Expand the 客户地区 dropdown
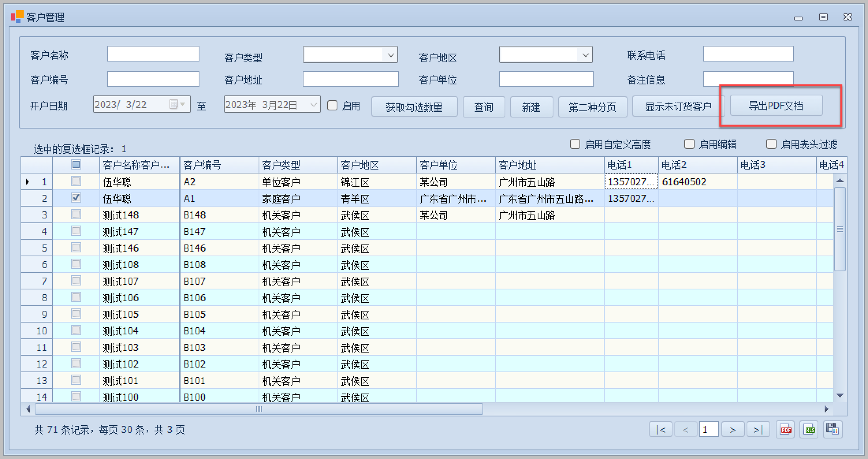 pos(585,55)
